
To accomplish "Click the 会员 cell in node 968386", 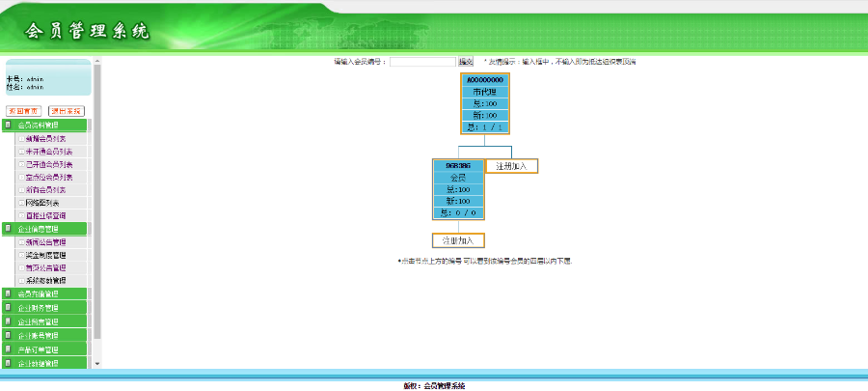I will point(458,178).
